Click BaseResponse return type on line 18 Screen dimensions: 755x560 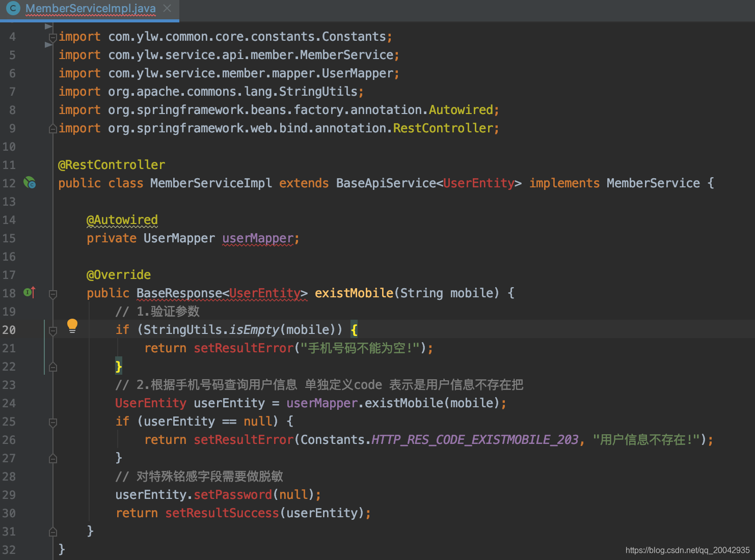point(179,293)
